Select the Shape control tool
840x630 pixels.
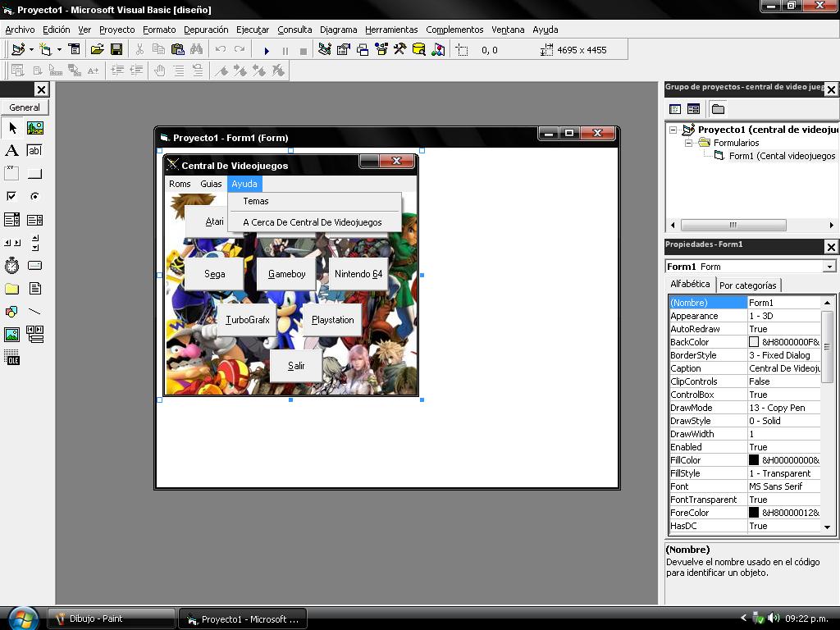coord(11,311)
